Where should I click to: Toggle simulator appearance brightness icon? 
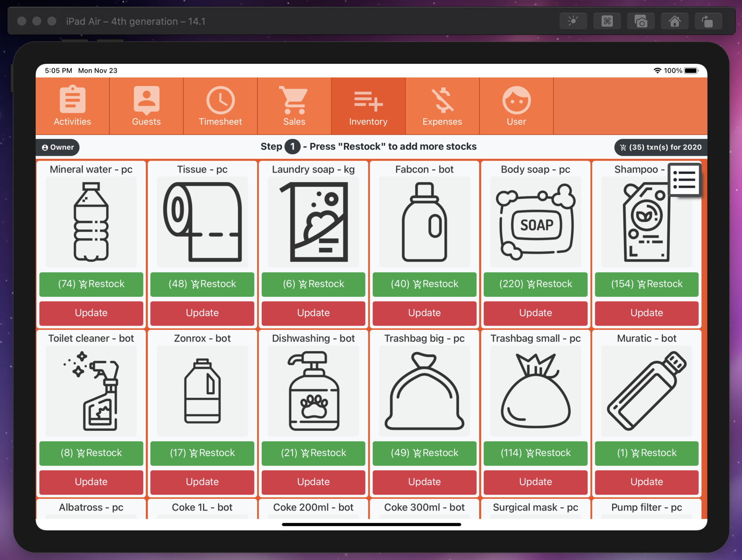[573, 21]
